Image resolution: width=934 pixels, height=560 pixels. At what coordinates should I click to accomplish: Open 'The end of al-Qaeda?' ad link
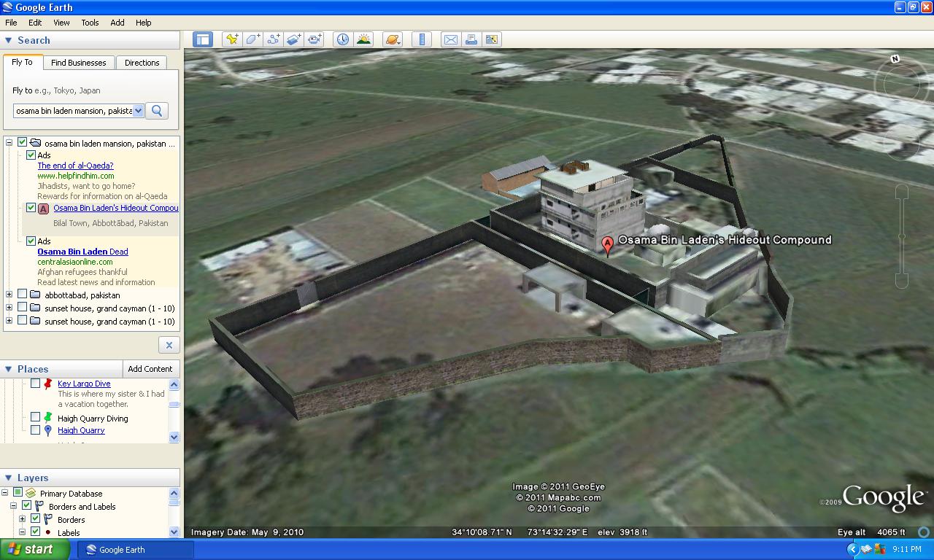click(76, 166)
